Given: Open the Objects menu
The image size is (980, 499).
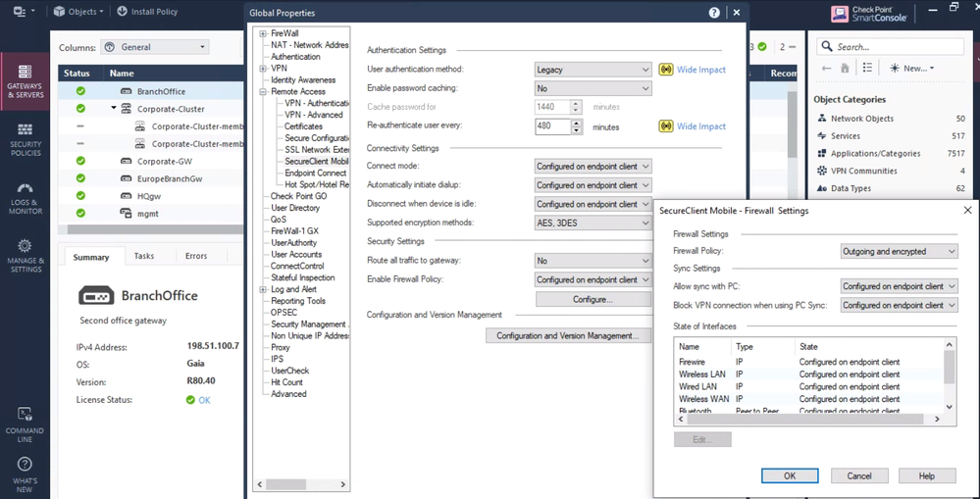Looking at the screenshot, I should pos(78,11).
